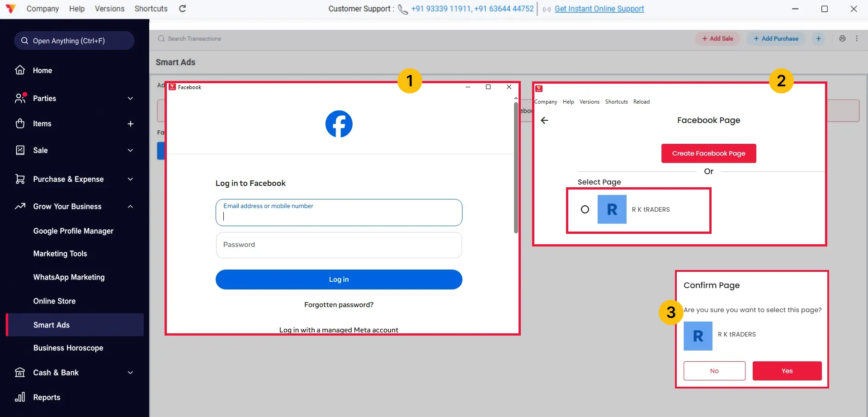Click the Facebook login window scrollbar
Screen dimensions: 868x417
516,167
